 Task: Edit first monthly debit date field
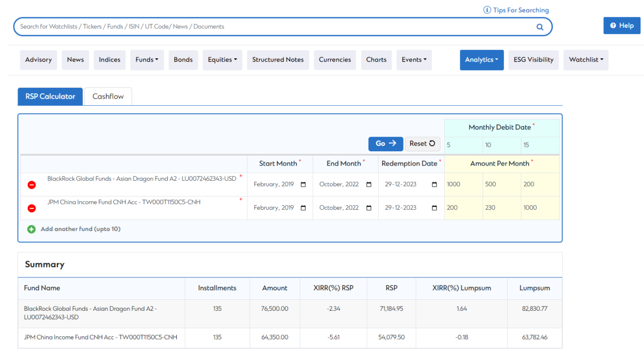coord(463,145)
